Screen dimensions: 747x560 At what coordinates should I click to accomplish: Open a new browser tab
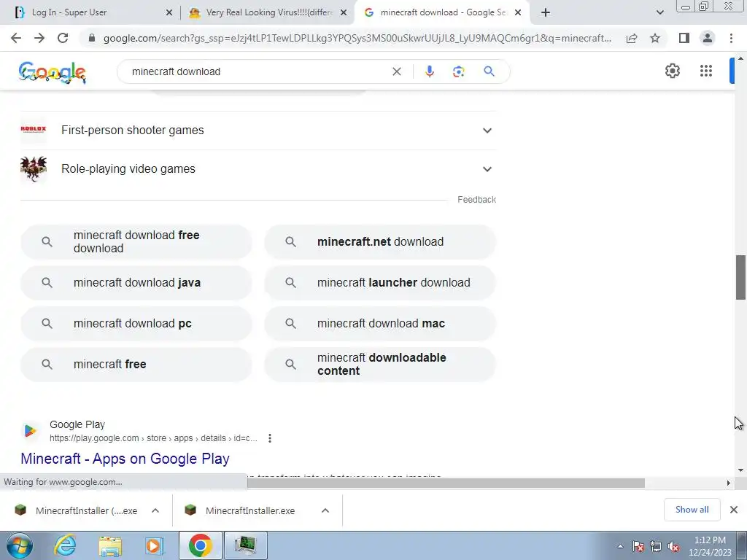[x=546, y=12]
